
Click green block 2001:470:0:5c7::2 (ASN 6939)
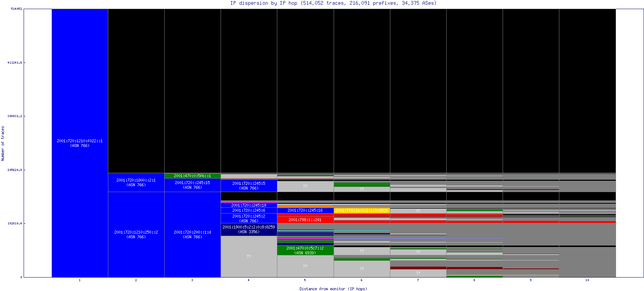coord(305,250)
